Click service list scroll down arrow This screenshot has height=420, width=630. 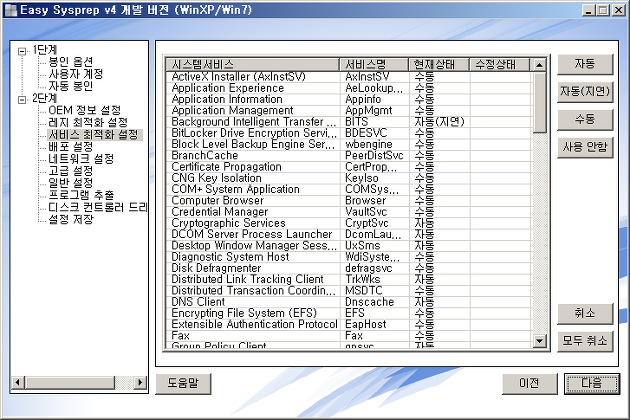[x=539, y=342]
